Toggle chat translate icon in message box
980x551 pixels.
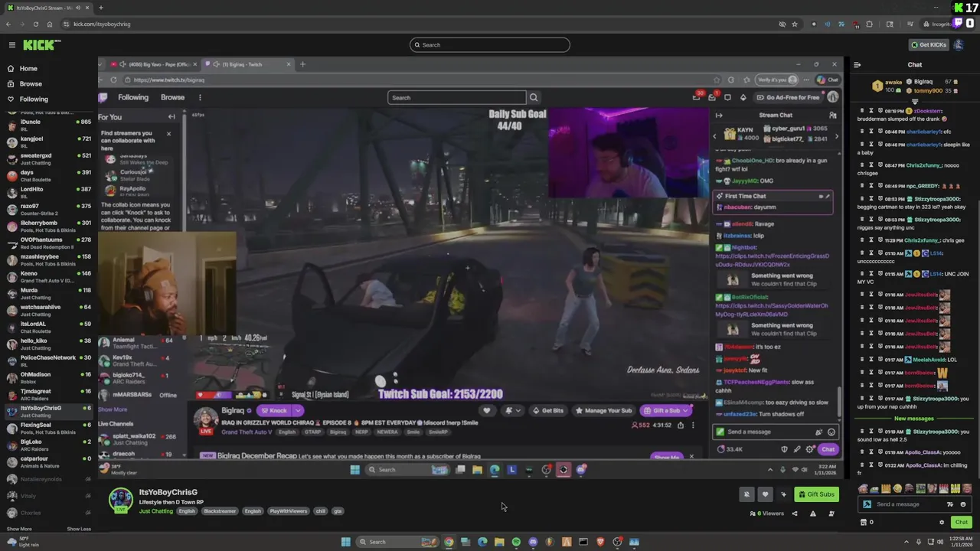click(x=950, y=504)
